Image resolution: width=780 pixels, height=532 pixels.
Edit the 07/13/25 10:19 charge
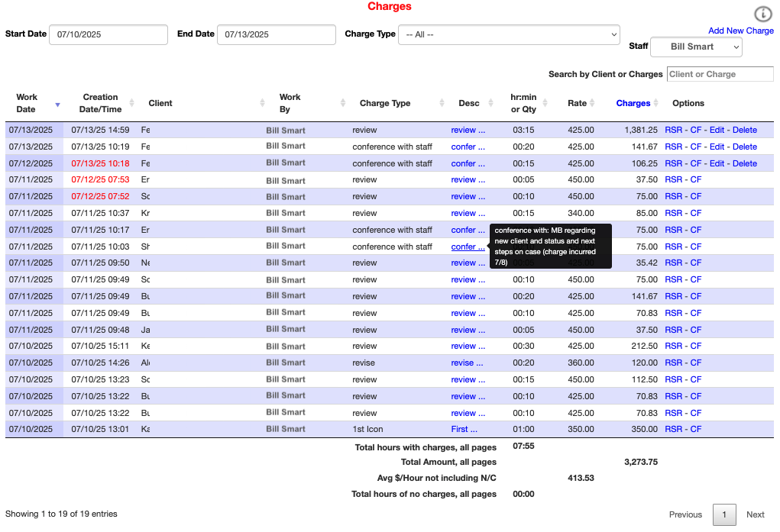click(717, 147)
